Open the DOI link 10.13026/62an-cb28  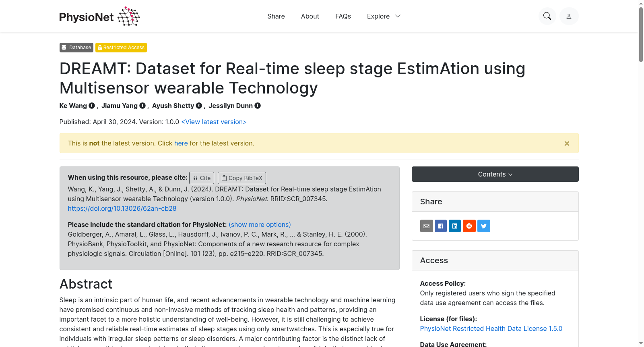coord(122,208)
